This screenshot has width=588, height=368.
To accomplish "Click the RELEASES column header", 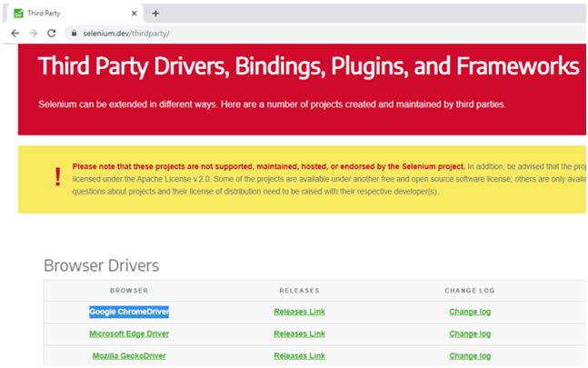I will pyautogui.click(x=299, y=291).
